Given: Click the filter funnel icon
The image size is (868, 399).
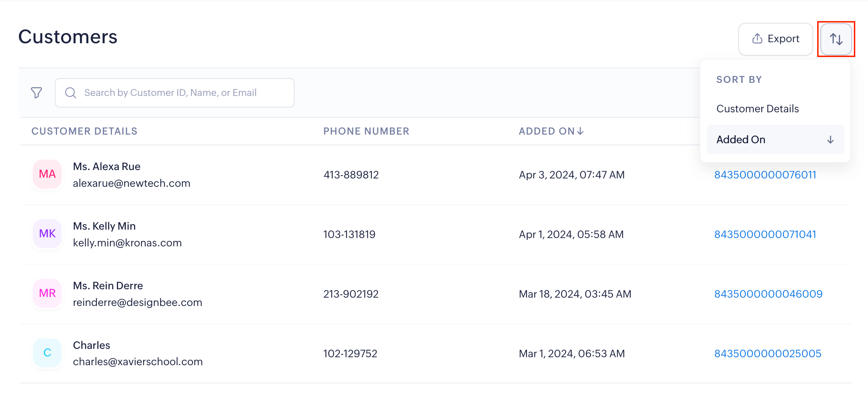Looking at the screenshot, I should [36, 93].
